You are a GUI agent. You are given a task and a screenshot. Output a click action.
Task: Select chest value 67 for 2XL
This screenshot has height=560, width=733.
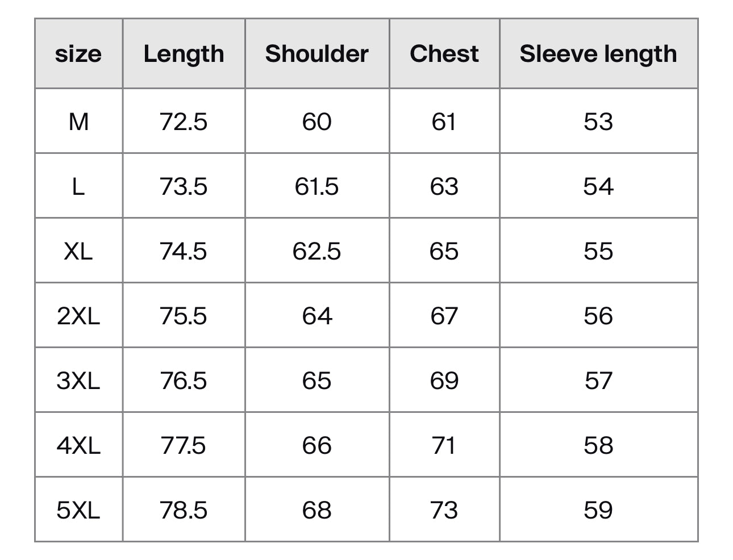(444, 316)
